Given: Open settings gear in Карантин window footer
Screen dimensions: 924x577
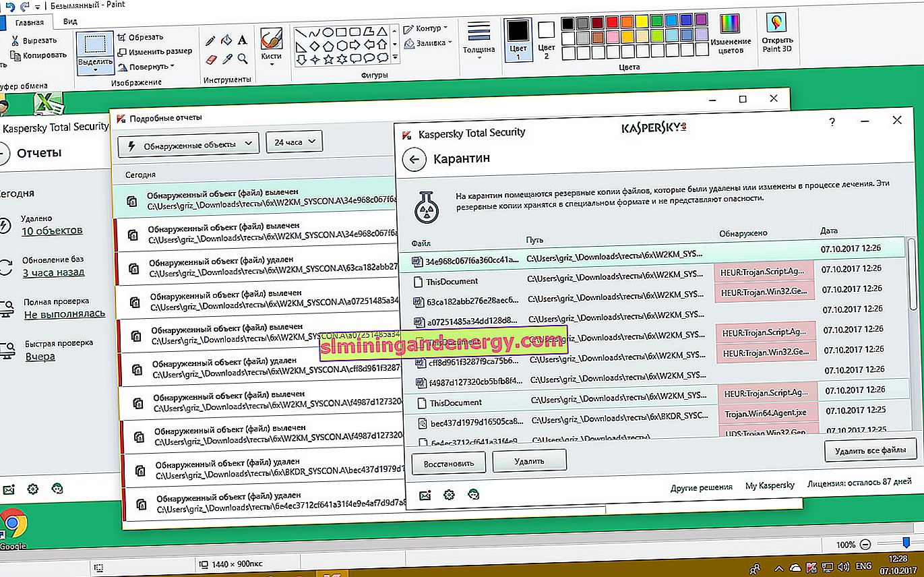Looking at the screenshot, I should tap(449, 495).
